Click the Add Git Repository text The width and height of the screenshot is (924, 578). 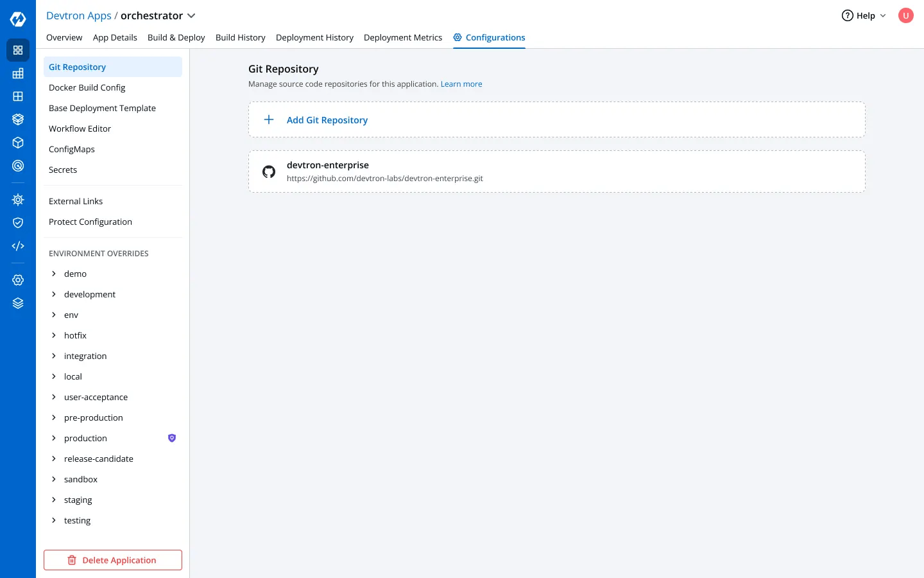327,120
